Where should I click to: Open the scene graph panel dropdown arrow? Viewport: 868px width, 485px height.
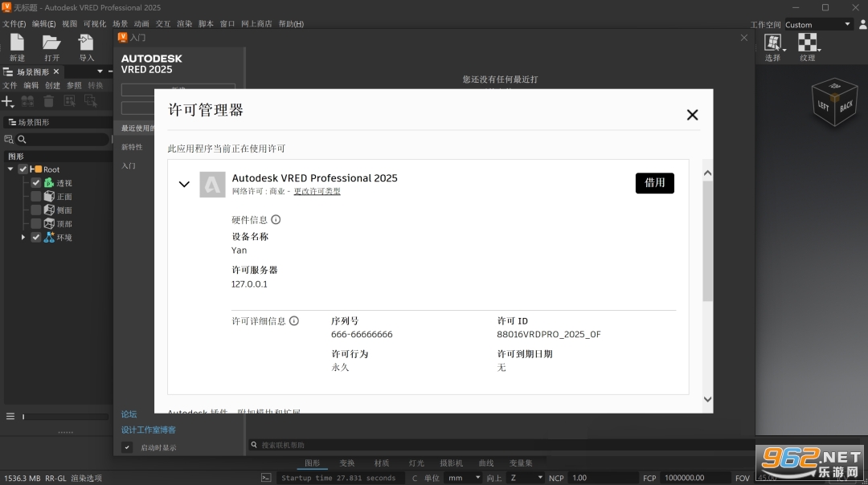(x=100, y=71)
